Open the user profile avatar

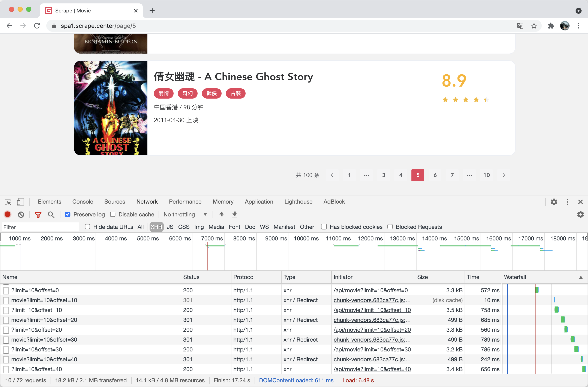[565, 26]
